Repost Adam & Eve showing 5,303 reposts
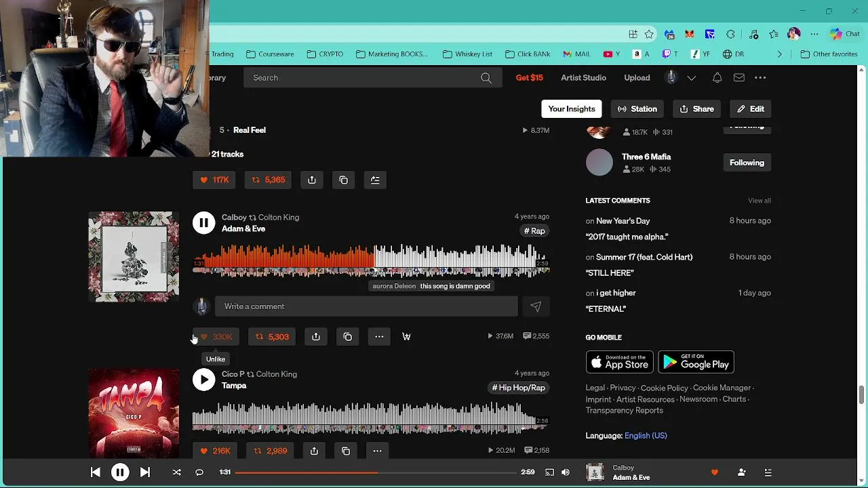Screen dimensions: 868x488 point(271,337)
